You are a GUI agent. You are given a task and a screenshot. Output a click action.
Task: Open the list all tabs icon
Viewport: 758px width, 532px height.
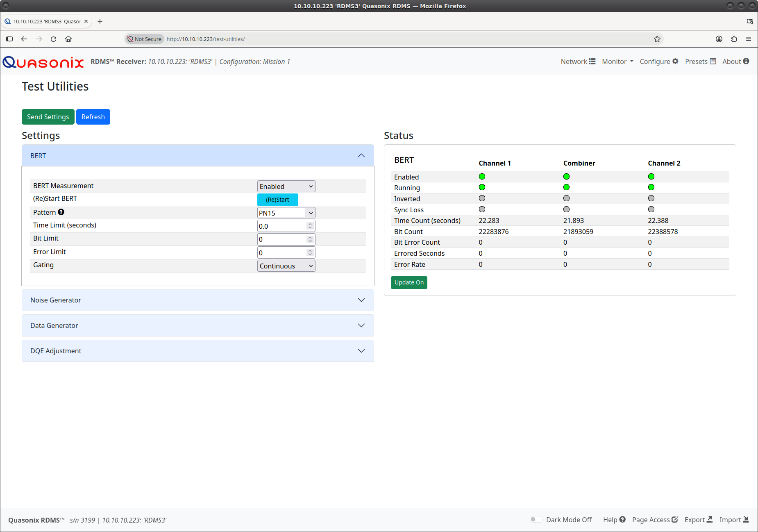point(750,21)
